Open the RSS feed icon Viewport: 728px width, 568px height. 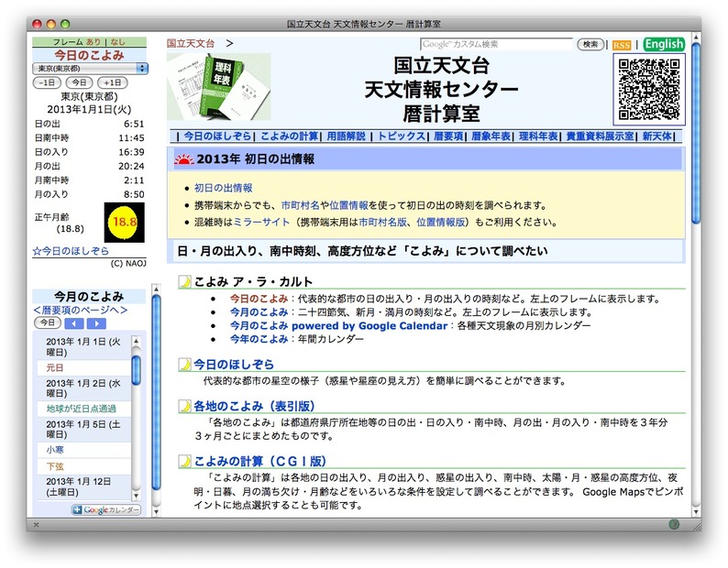coord(622,45)
